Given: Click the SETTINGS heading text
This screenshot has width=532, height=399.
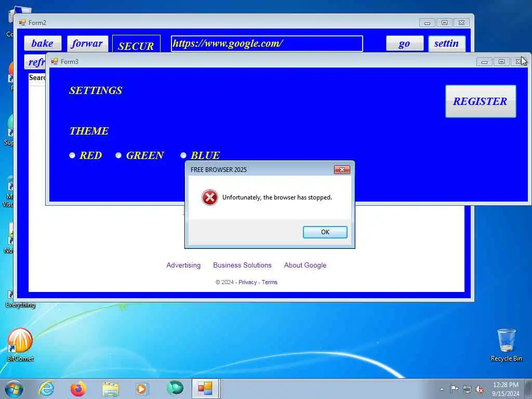Looking at the screenshot, I should 96,90.
